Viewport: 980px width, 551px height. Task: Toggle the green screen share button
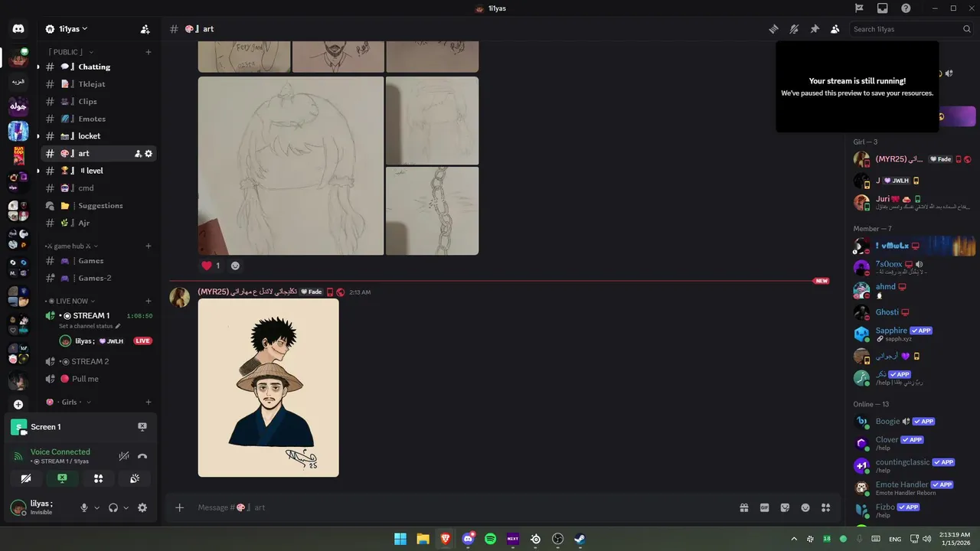point(62,478)
